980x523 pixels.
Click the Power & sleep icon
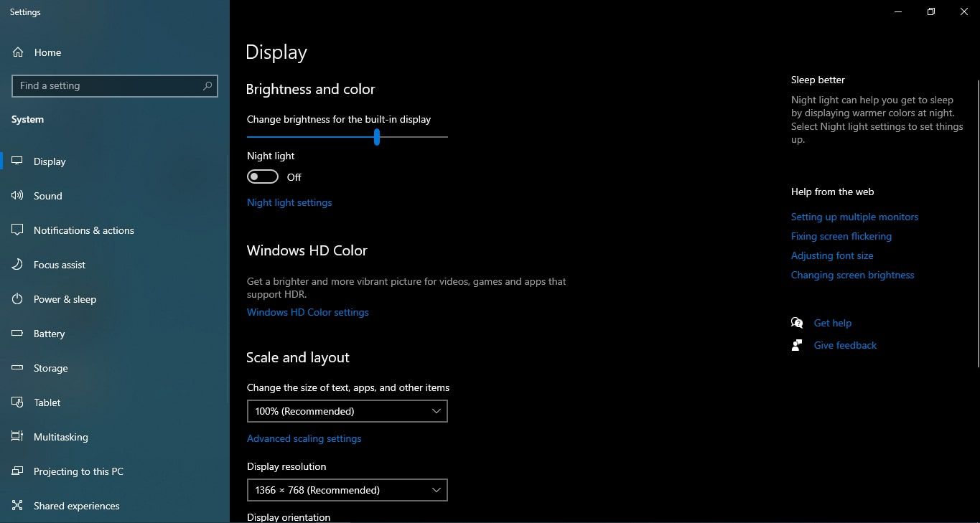[x=18, y=299]
